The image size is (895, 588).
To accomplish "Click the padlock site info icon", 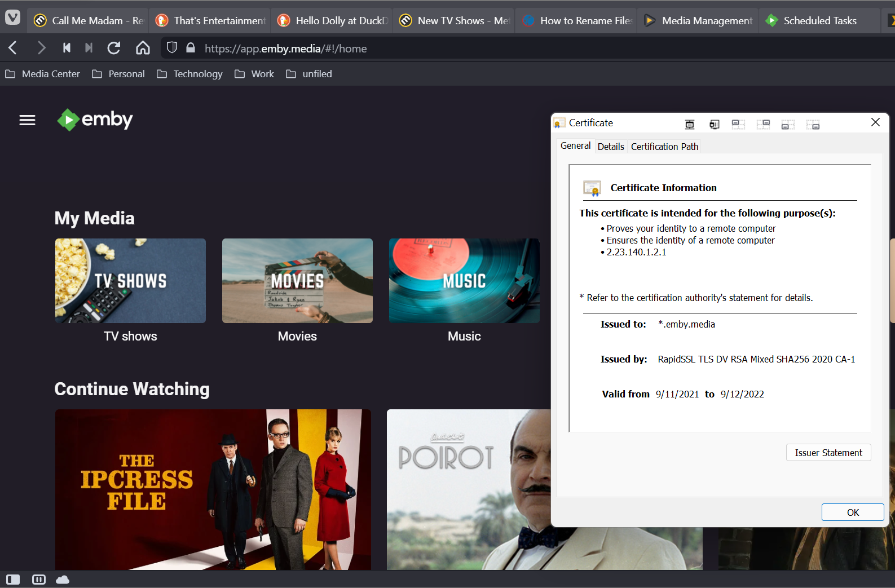I will [191, 48].
